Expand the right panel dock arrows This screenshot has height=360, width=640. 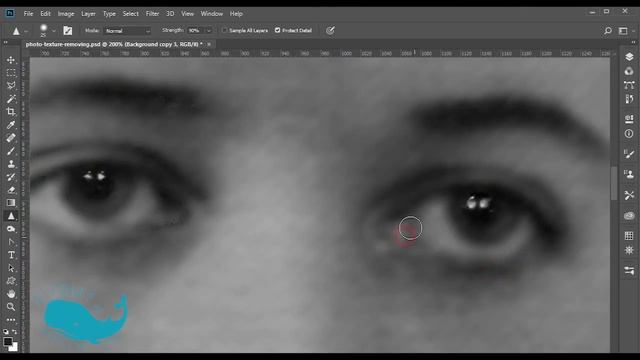(633, 42)
